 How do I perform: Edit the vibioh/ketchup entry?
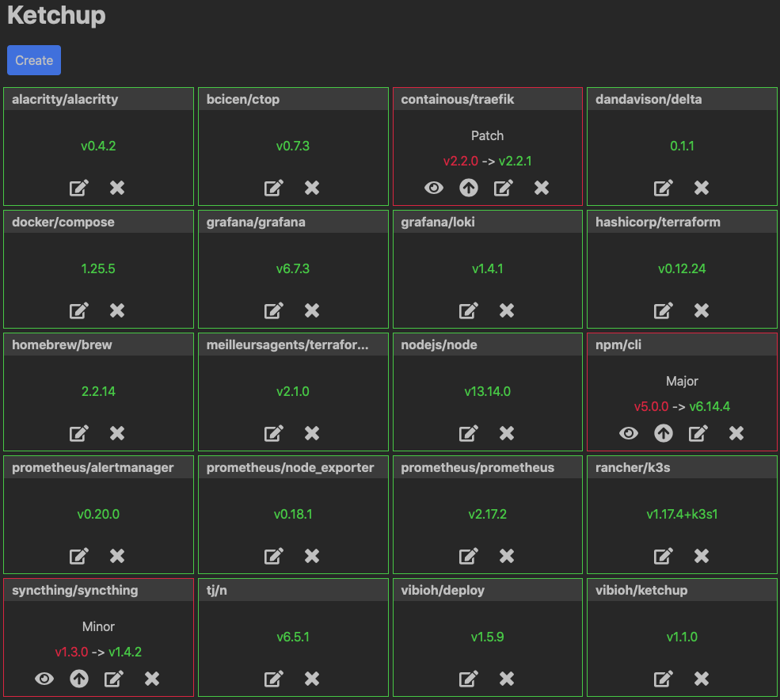[663, 679]
